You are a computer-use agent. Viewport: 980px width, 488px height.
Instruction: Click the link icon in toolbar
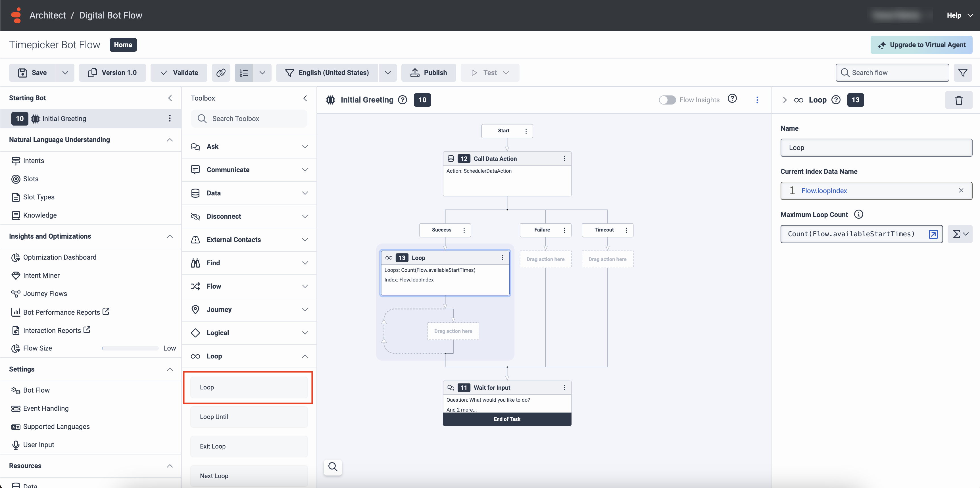[221, 73]
